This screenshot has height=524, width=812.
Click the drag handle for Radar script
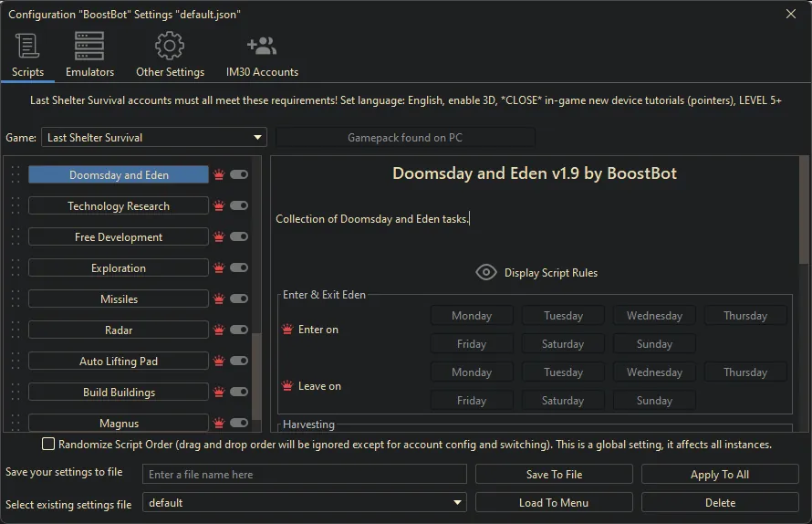(x=16, y=330)
